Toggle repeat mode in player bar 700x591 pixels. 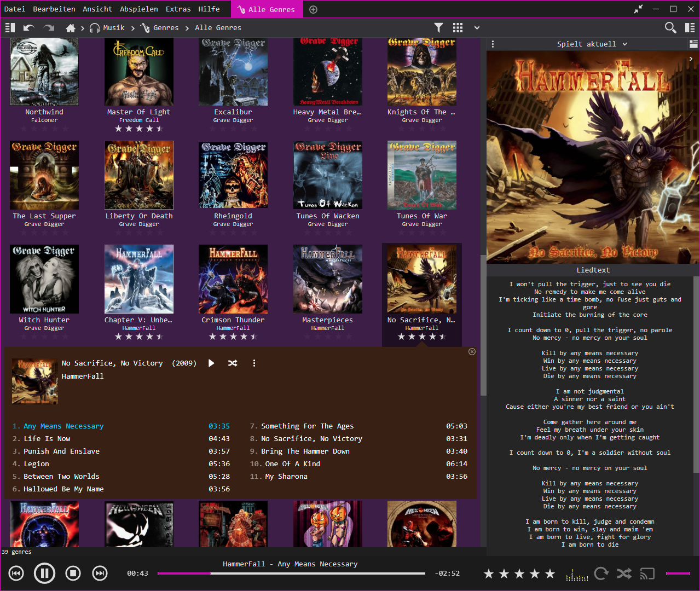pyautogui.click(x=601, y=573)
